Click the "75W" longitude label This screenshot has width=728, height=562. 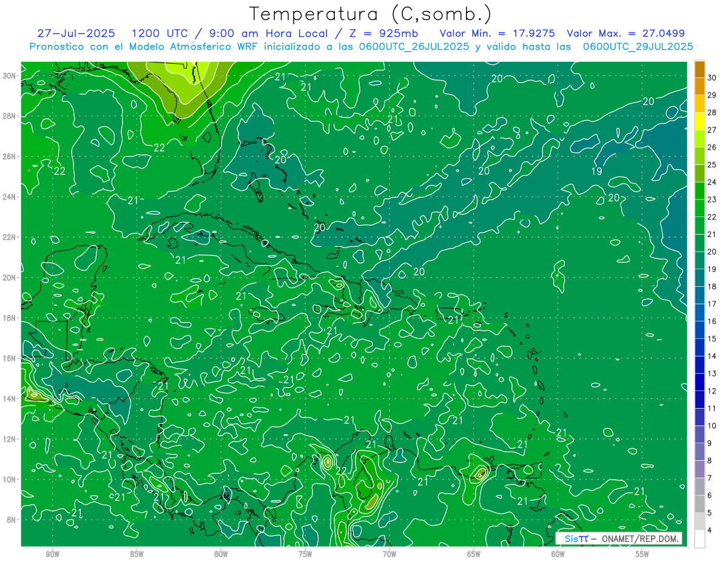coord(305,554)
